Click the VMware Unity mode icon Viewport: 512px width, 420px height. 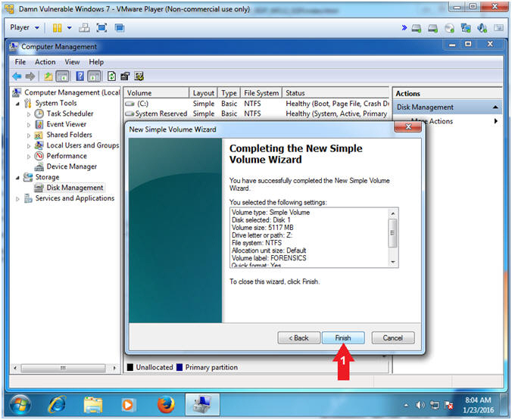click(x=120, y=28)
